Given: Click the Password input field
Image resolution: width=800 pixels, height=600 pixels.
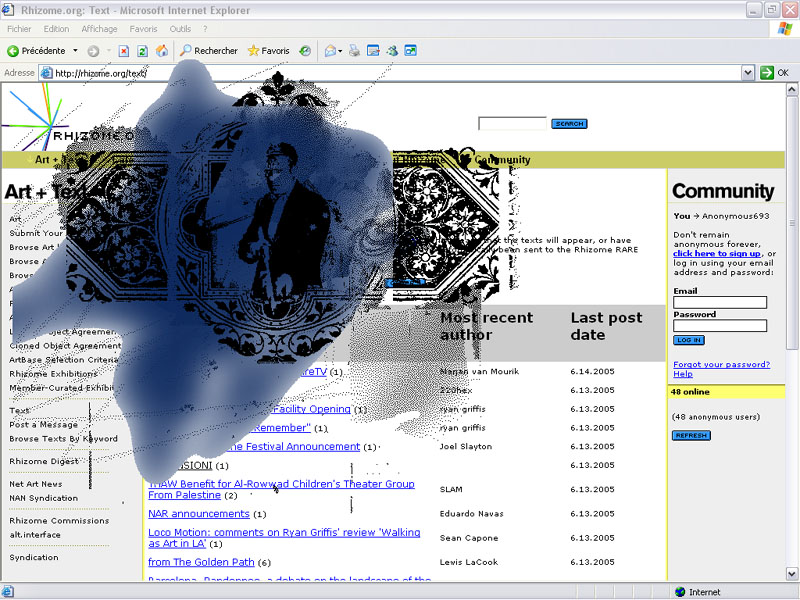Looking at the screenshot, I should tap(720, 326).
